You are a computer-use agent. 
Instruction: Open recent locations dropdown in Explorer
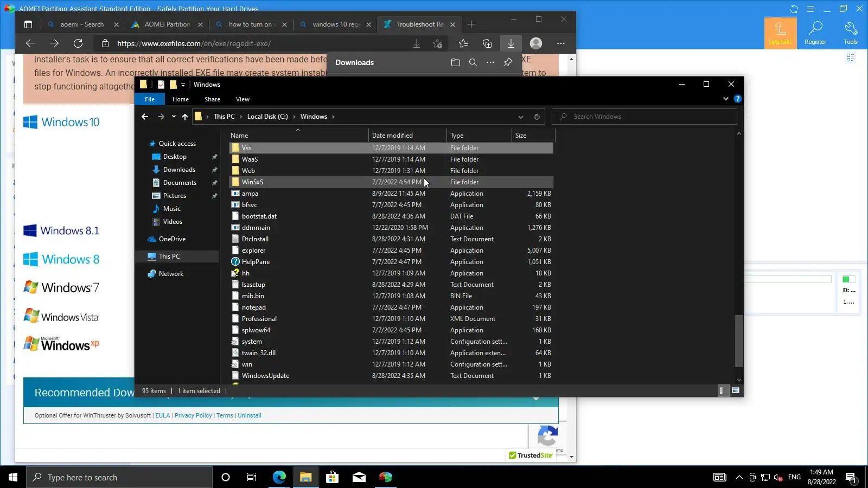pyautogui.click(x=174, y=117)
